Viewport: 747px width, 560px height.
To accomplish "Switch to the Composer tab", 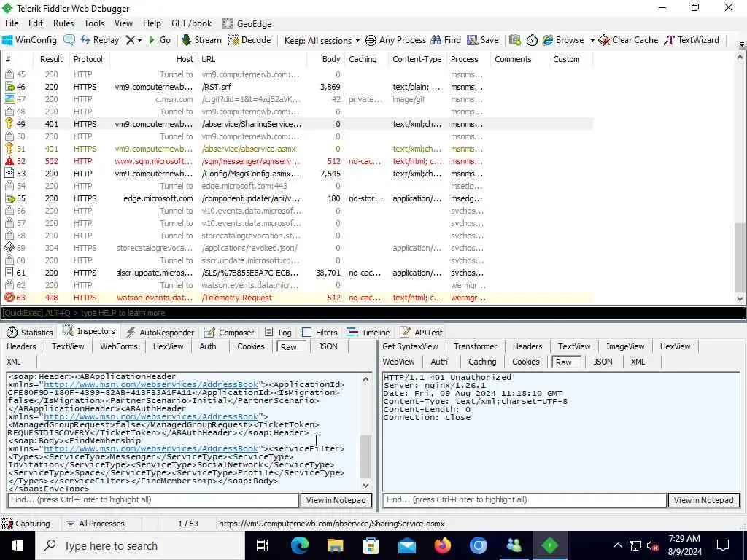I will tap(229, 332).
